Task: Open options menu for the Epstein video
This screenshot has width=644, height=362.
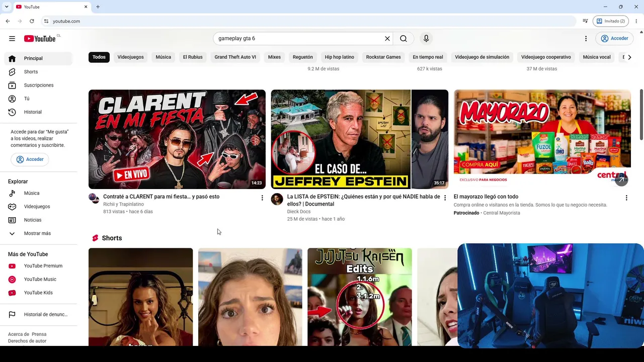Action: (x=445, y=198)
